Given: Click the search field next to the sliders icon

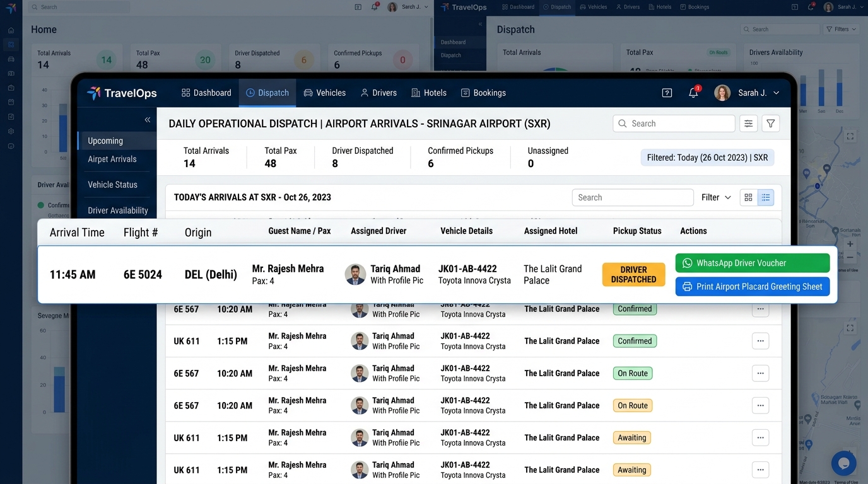Looking at the screenshot, I should tap(674, 124).
